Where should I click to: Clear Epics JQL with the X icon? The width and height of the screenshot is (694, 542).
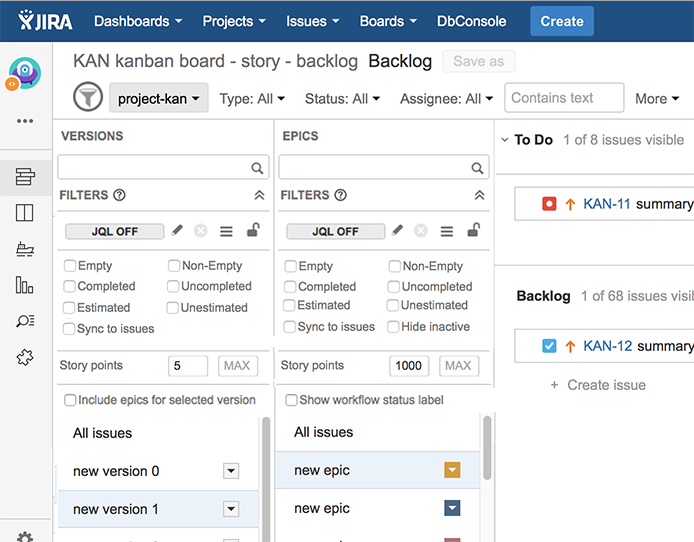click(421, 231)
